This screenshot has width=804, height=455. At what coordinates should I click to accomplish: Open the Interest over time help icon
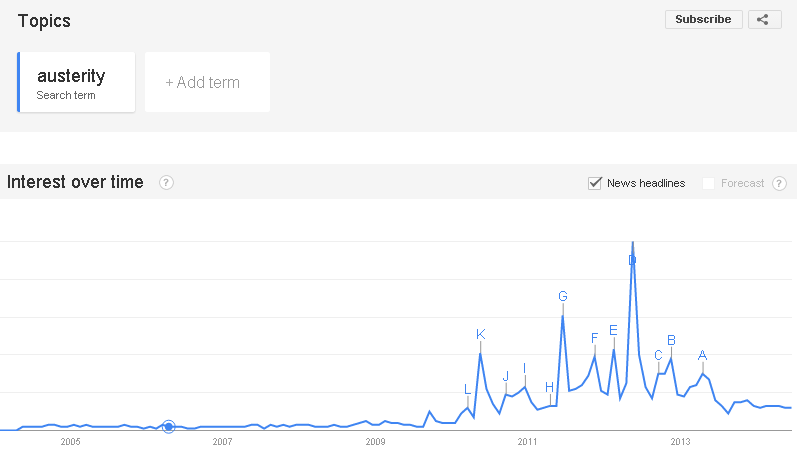tap(167, 184)
